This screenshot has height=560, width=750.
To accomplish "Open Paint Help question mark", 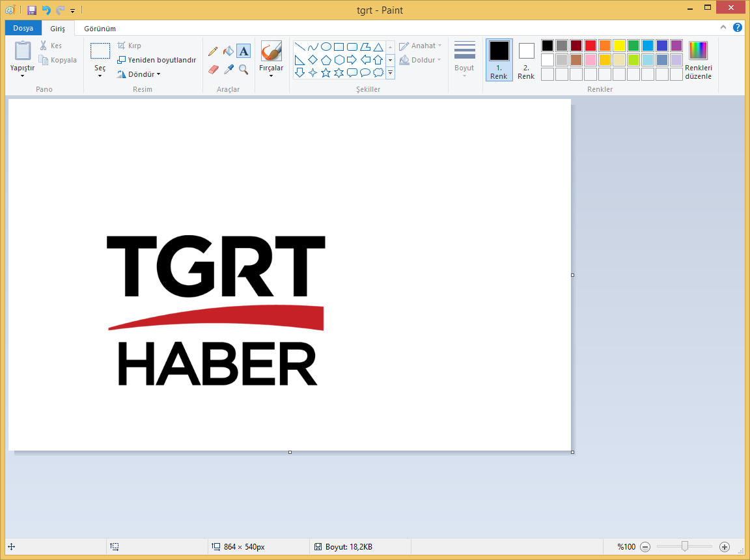I will coord(738,27).
